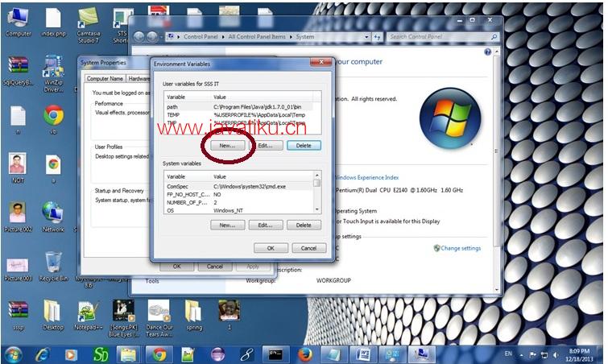Click Delete under System variables
This screenshot has width=608, height=364.
(x=303, y=225)
